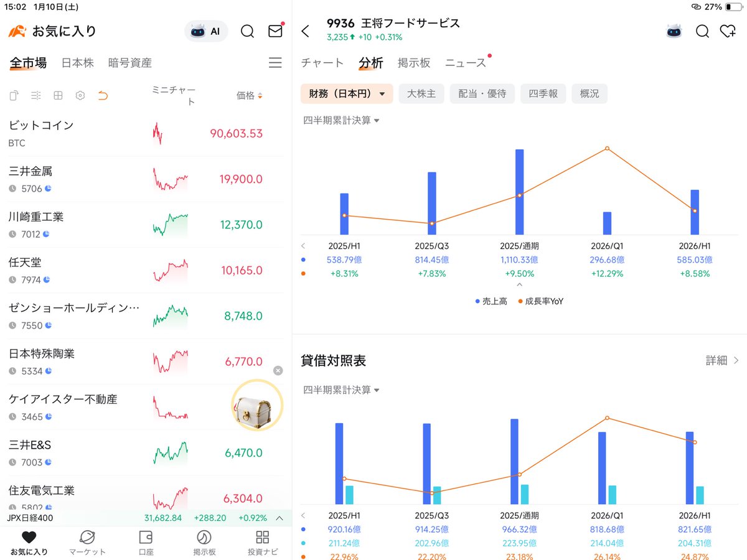The image size is (747, 560).
Task: Open the 日本特殊陶業 row
Action: tap(146, 362)
